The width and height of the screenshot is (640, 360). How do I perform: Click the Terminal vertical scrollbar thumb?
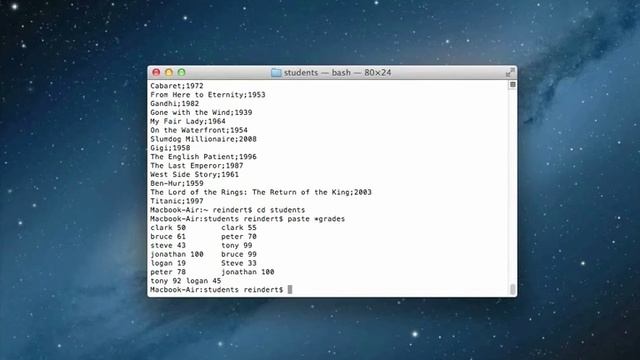pyautogui.click(x=513, y=289)
